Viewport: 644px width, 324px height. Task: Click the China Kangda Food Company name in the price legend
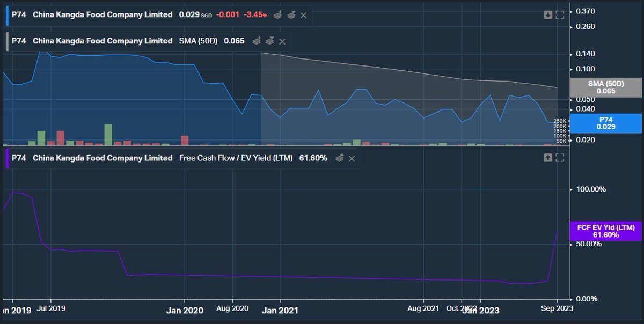click(x=103, y=15)
